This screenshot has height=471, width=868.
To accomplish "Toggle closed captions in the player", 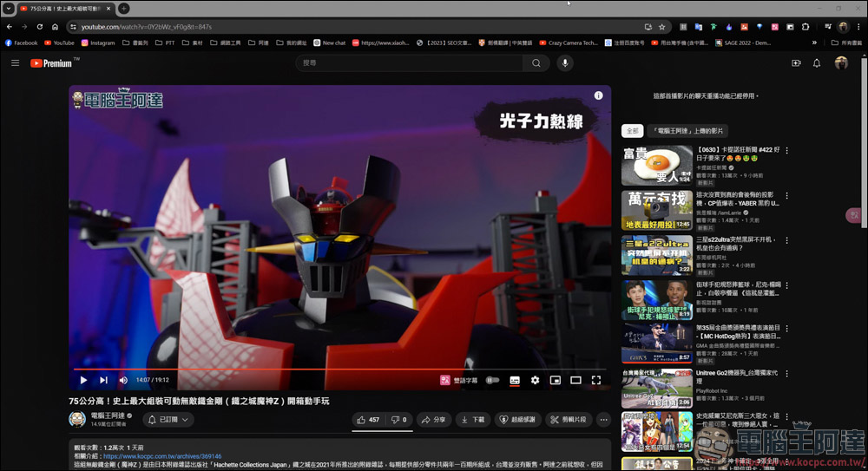I will [x=514, y=380].
